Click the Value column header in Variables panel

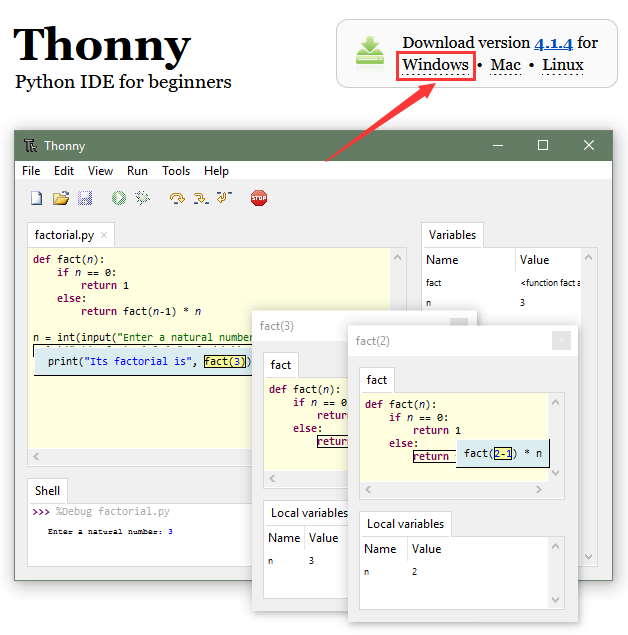548,260
